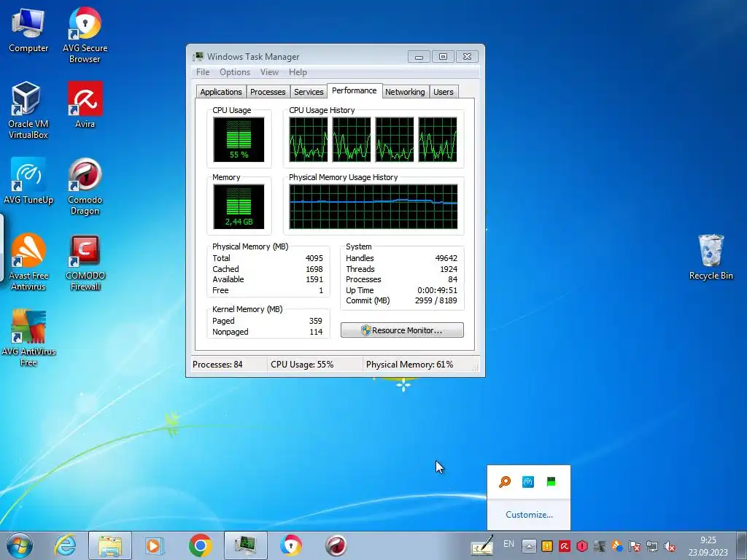This screenshot has width=747, height=560.
Task: Click the AVG TuneUp tray overflow icon
Action: (528, 482)
